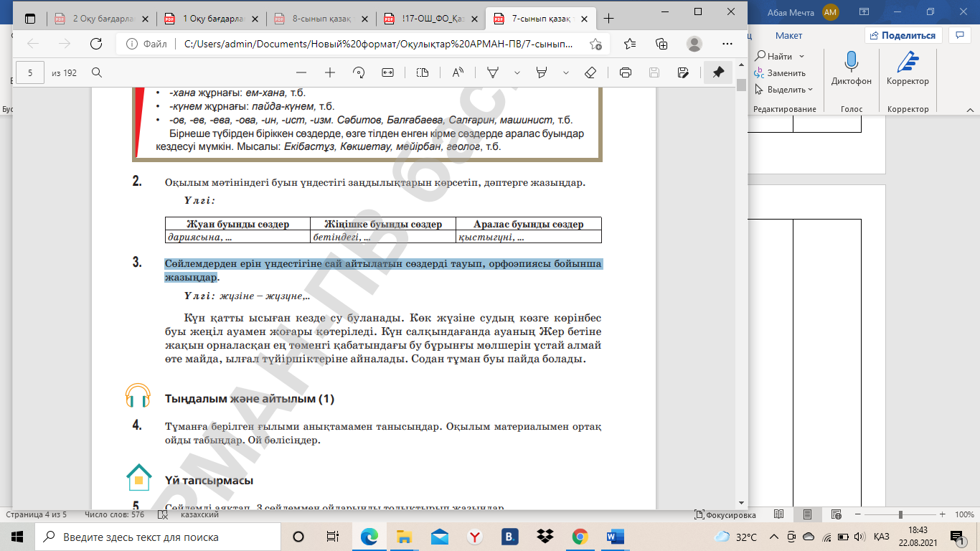Open the Edge favorites list

click(630, 44)
